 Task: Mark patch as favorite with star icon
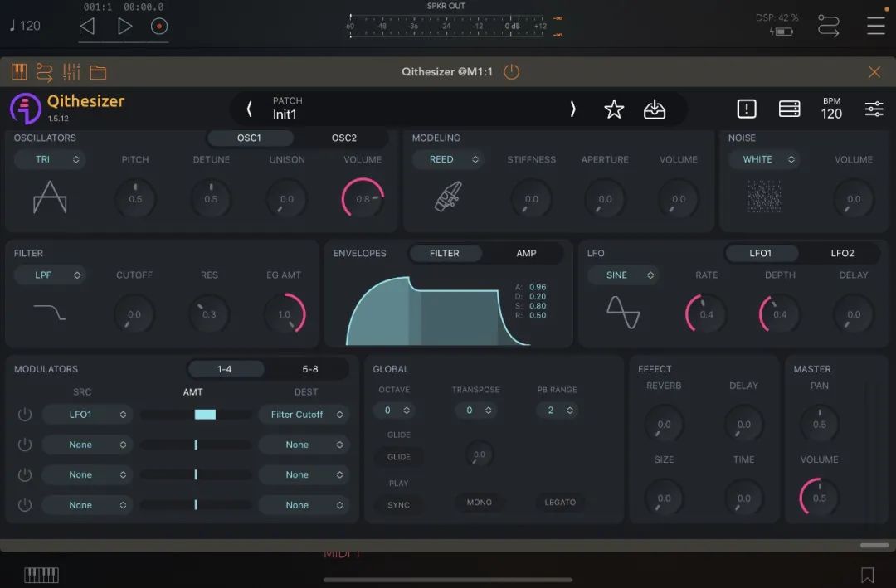pos(614,109)
